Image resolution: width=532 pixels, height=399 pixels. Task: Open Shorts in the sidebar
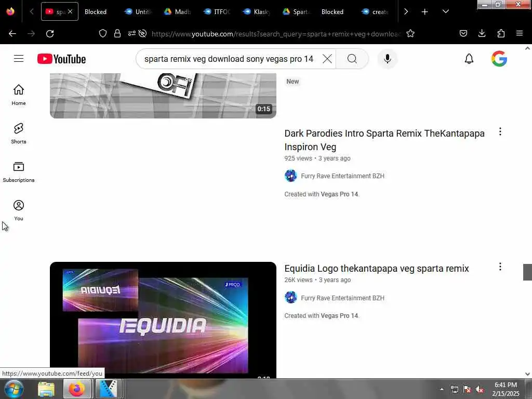point(19,134)
